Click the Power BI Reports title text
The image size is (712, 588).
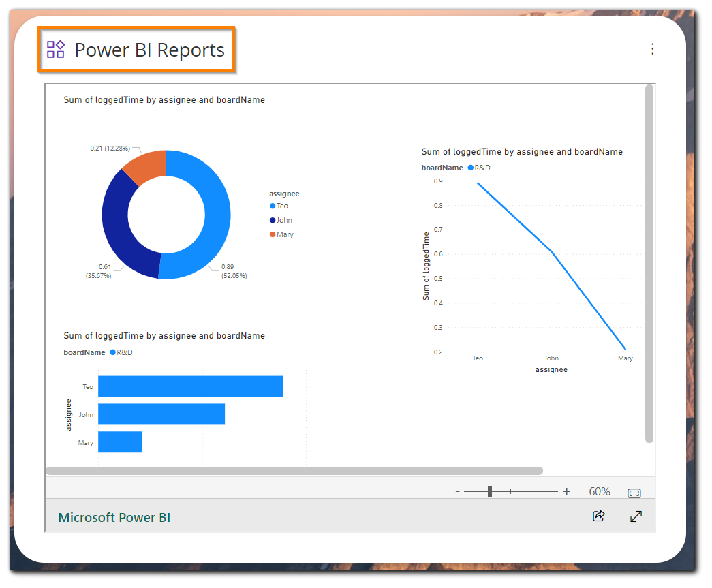click(149, 50)
